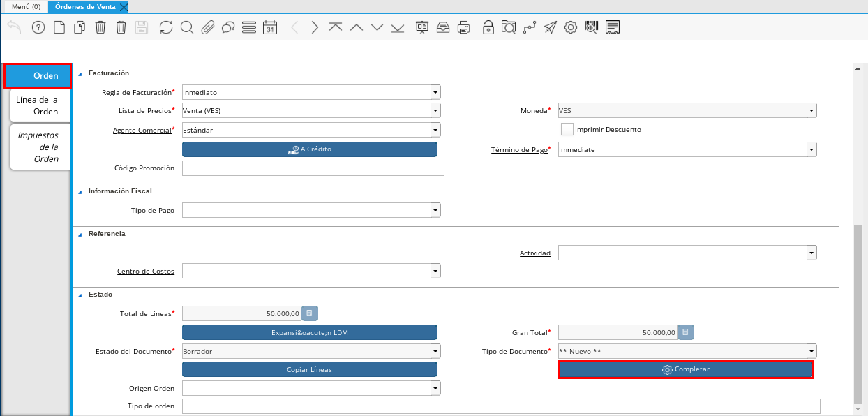Screen dimensions: 868x416
Task: Open Regla de Facturación dropdown
Action: pyautogui.click(x=435, y=92)
